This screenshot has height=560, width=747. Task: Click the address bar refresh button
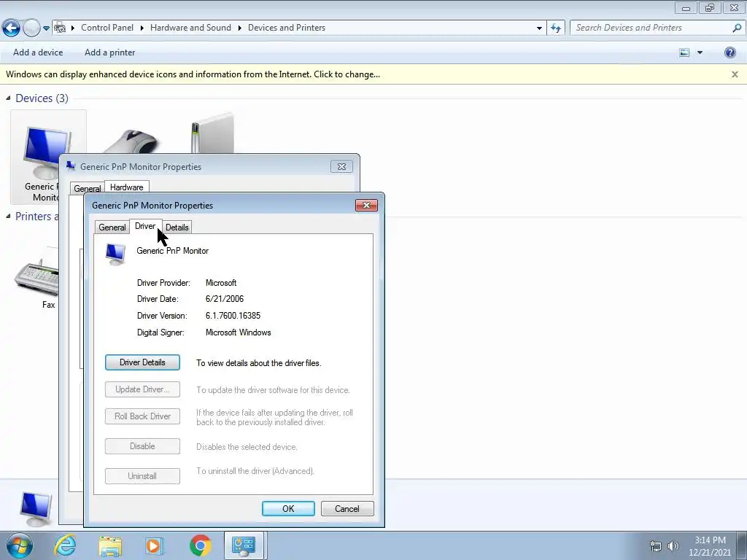coord(556,28)
